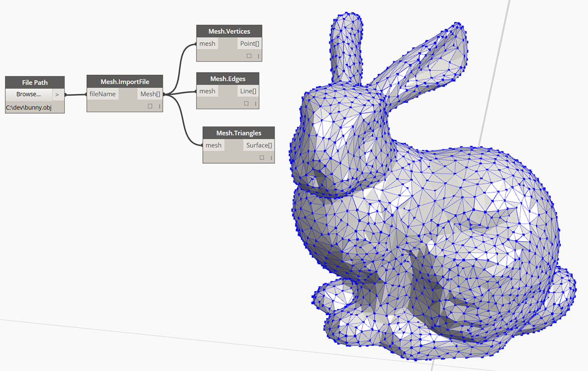Viewport: 588px width, 371px height.
Task: Toggle the preview checkbox on Mesh.Edges
Action: pyautogui.click(x=246, y=103)
